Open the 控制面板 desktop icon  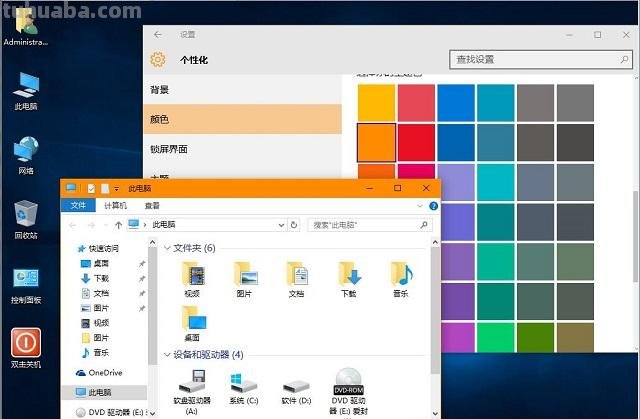(26, 286)
